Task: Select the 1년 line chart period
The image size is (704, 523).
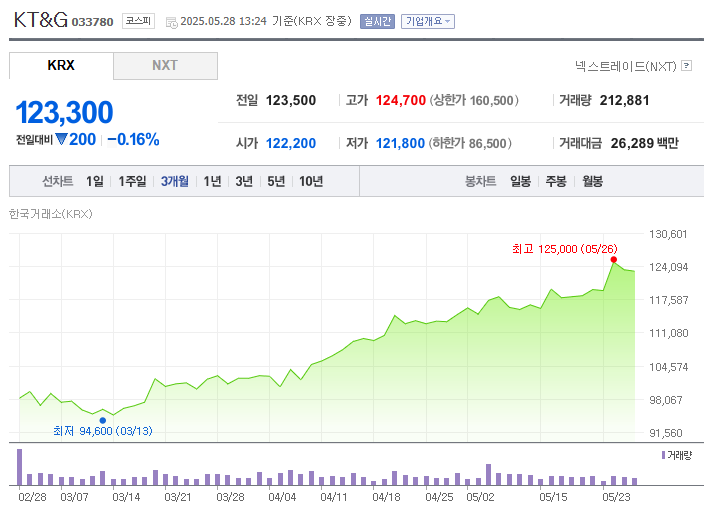Action: (x=212, y=181)
